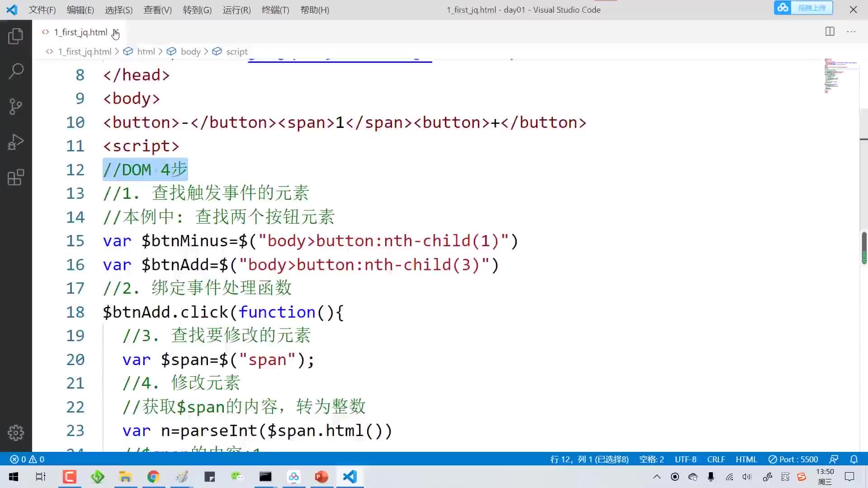Image resolution: width=868 pixels, height=488 pixels.
Task: Open PowerPoint from the taskbar
Action: click(321, 477)
